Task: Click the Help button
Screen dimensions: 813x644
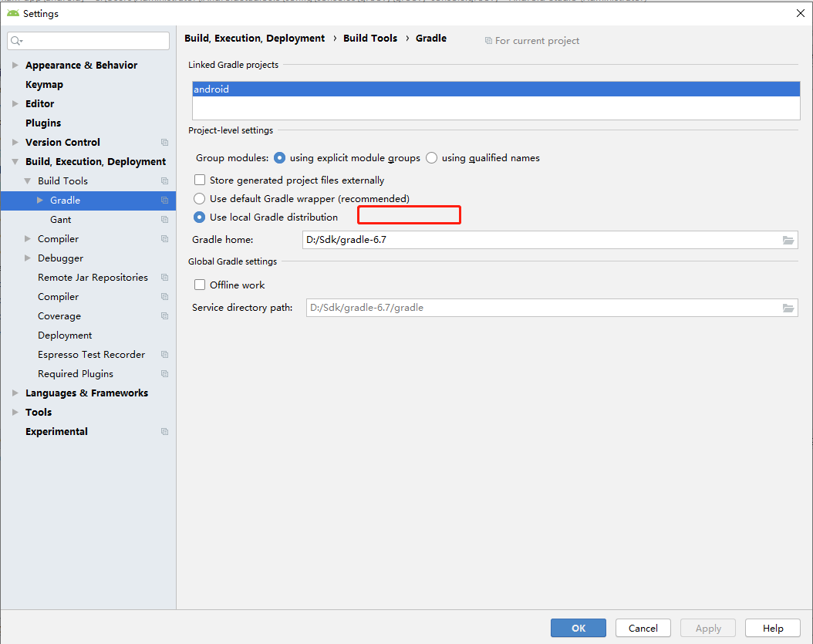Action: [x=773, y=628]
